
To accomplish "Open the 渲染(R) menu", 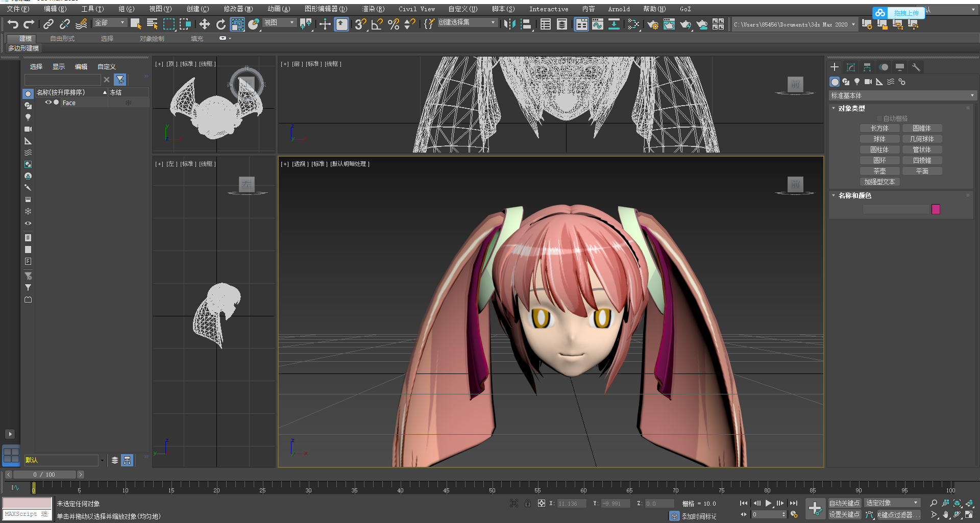I will coord(373,9).
